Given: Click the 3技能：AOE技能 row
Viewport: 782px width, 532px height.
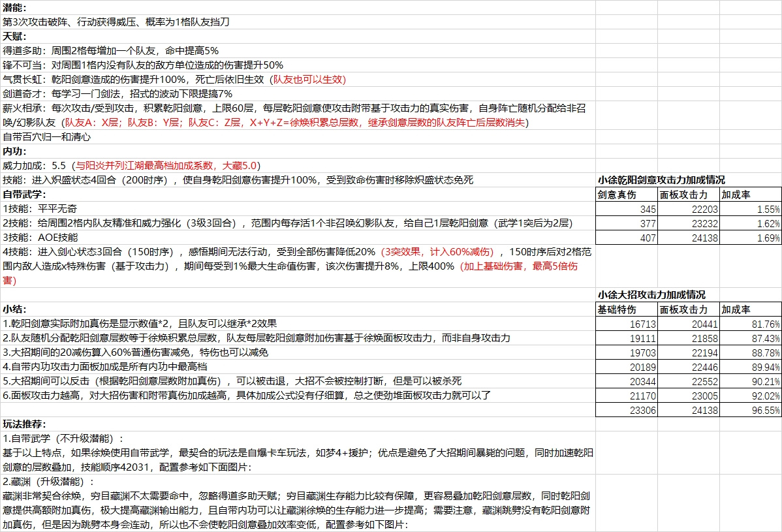Looking at the screenshot, I should (x=298, y=238).
